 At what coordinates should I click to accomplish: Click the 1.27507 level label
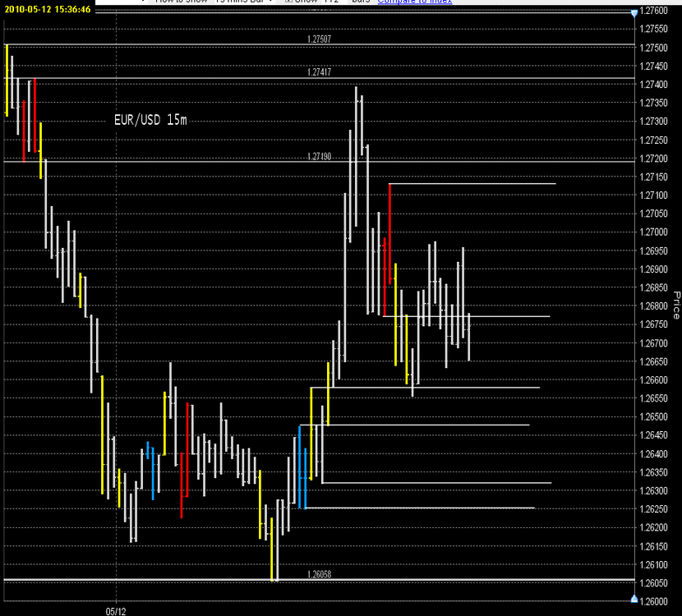[319, 39]
